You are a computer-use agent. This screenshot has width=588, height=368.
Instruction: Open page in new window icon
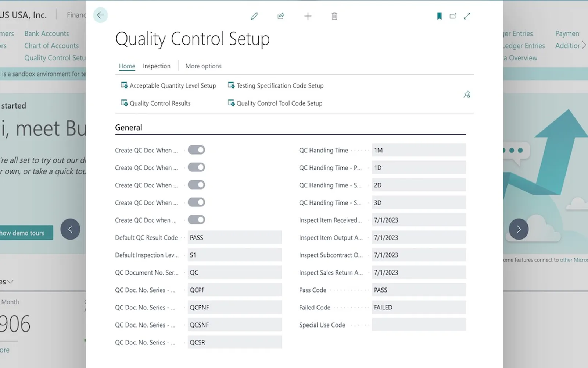pyautogui.click(x=453, y=16)
